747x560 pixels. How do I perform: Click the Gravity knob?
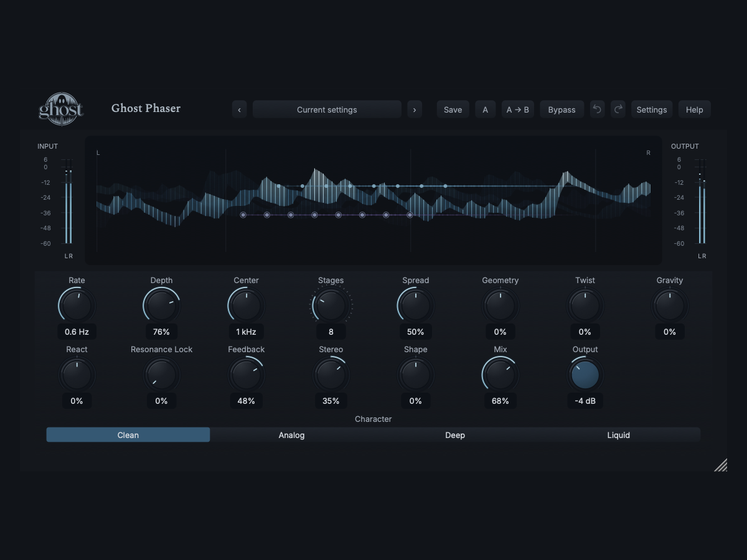[x=669, y=306]
